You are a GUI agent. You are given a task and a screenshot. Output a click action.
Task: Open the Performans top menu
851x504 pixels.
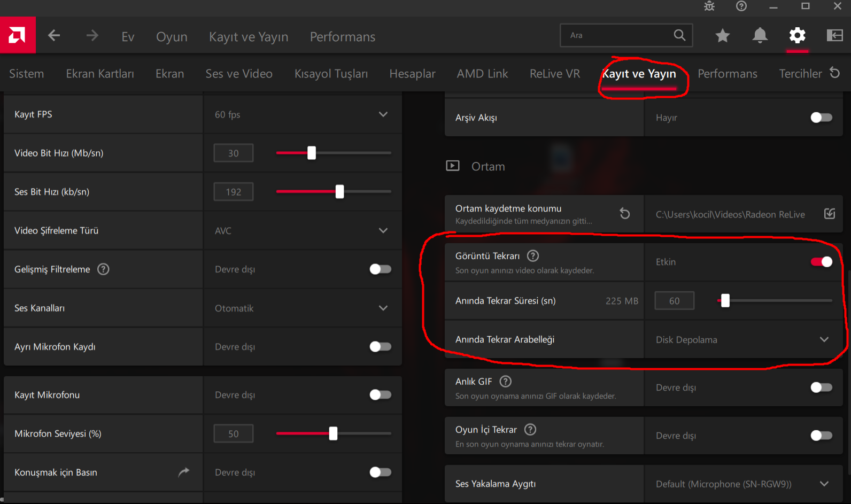tap(343, 36)
